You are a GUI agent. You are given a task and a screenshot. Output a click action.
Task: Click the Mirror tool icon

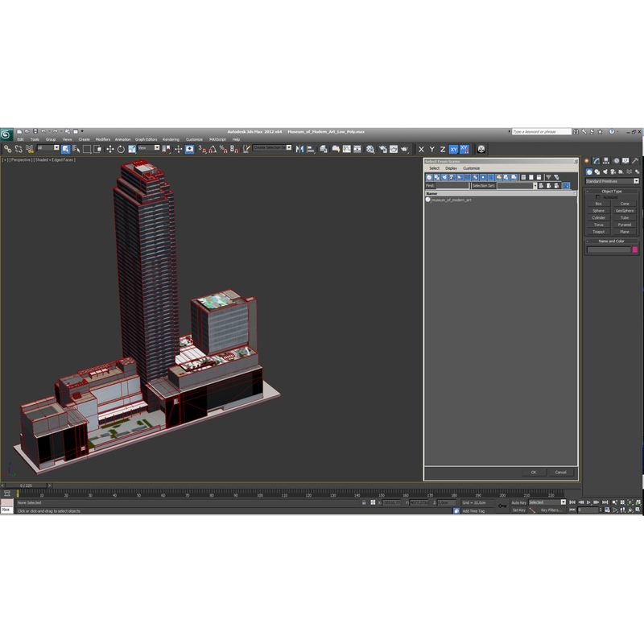tap(302, 147)
